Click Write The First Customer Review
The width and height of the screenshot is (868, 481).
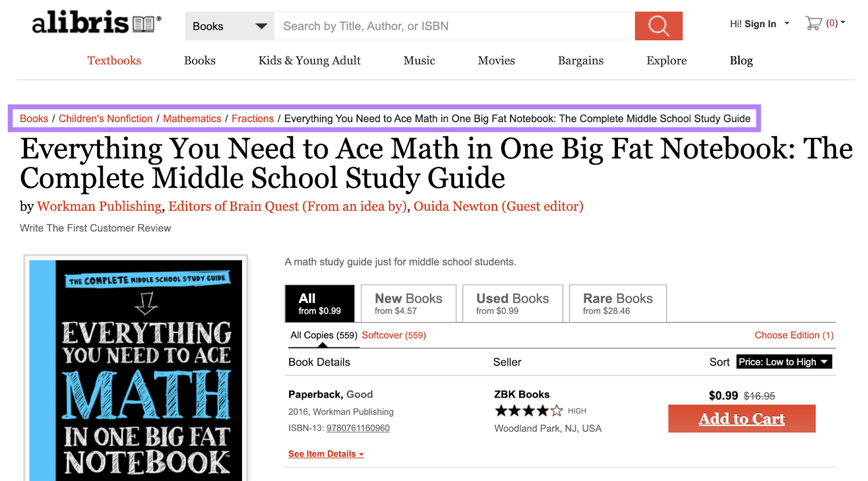tap(95, 228)
